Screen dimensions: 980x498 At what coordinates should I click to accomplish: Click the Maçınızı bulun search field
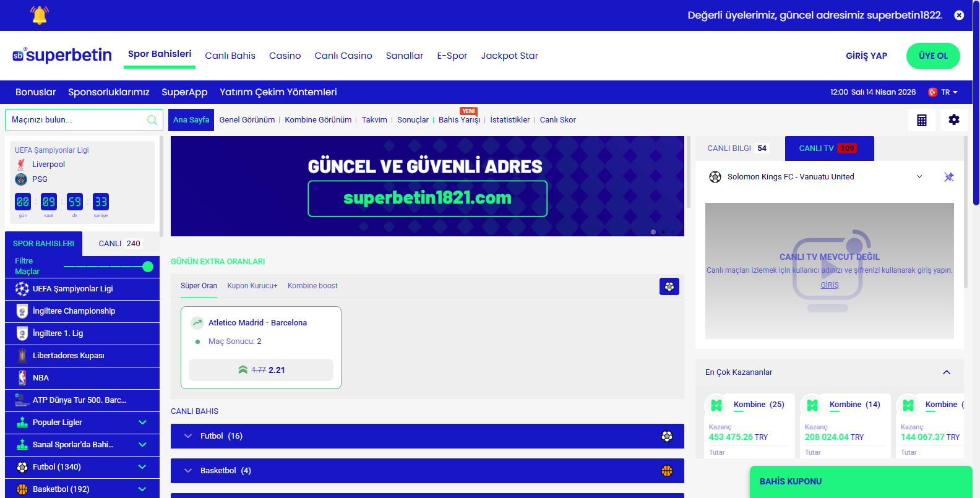click(x=84, y=120)
